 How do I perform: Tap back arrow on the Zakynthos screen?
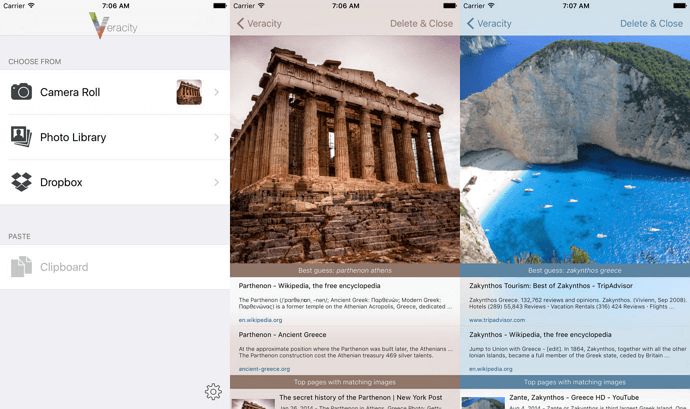470,23
